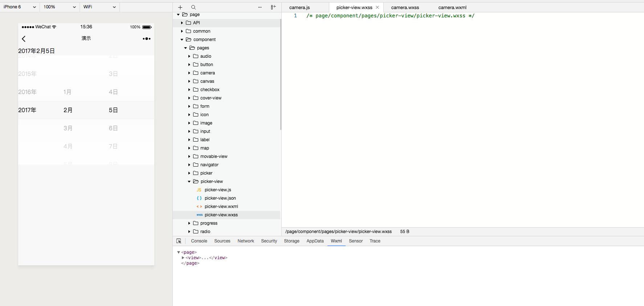Click the picker-view.json braces icon
Viewport: 644px width, 306px height.
(x=199, y=198)
